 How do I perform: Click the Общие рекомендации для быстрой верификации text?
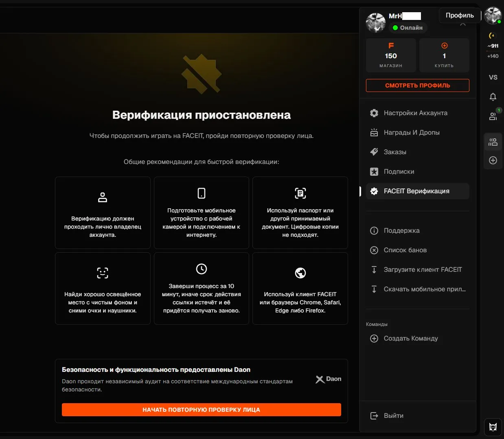click(x=202, y=162)
